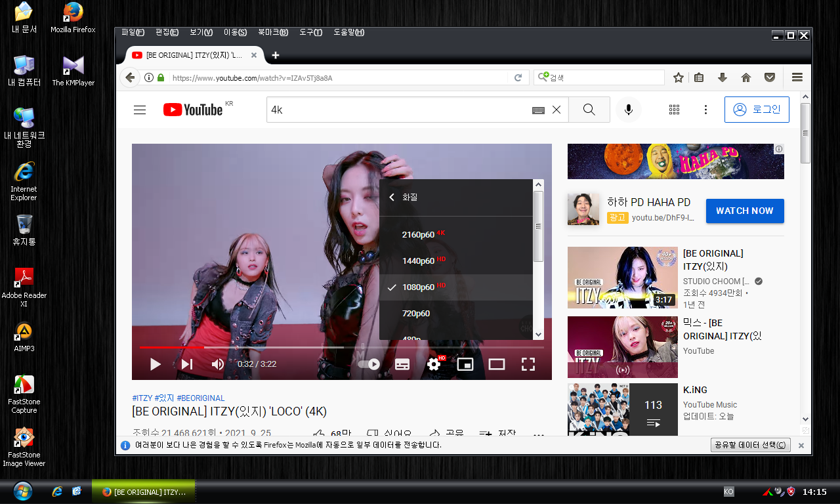
Task: Open the YouTube apps grid
Action: (x=674, y=110)
